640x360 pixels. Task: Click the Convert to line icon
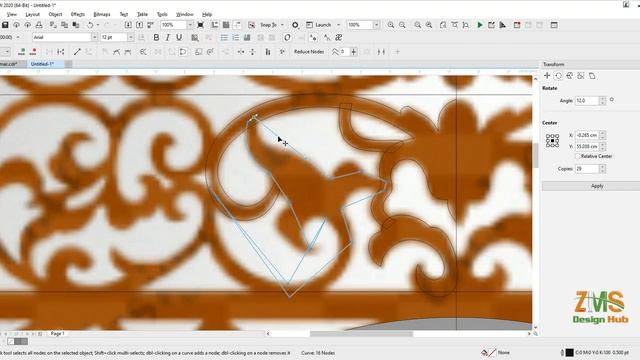click(x=77, y=52)
